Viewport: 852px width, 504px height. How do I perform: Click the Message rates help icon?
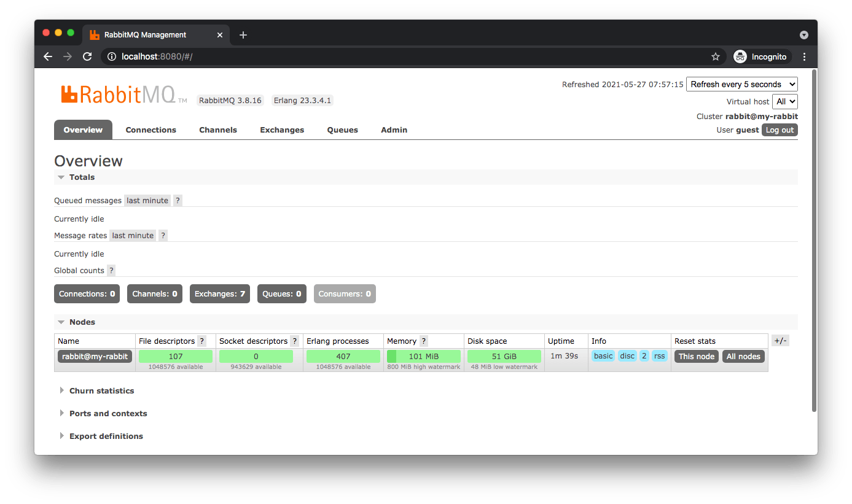[x=163, y=235]
